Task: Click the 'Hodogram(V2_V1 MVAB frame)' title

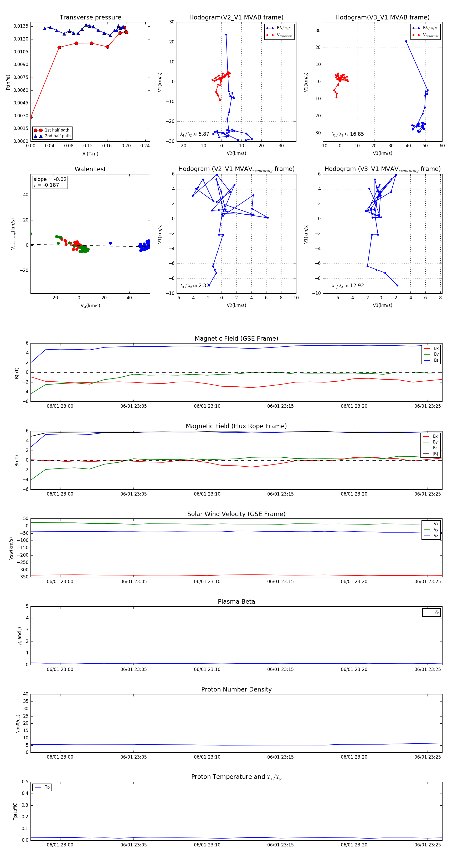Action: [x=236, y=18]
